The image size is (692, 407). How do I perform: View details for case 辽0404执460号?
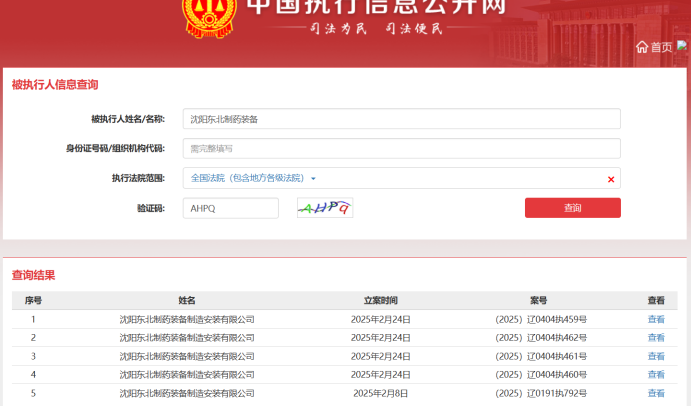tap(656, 375)
